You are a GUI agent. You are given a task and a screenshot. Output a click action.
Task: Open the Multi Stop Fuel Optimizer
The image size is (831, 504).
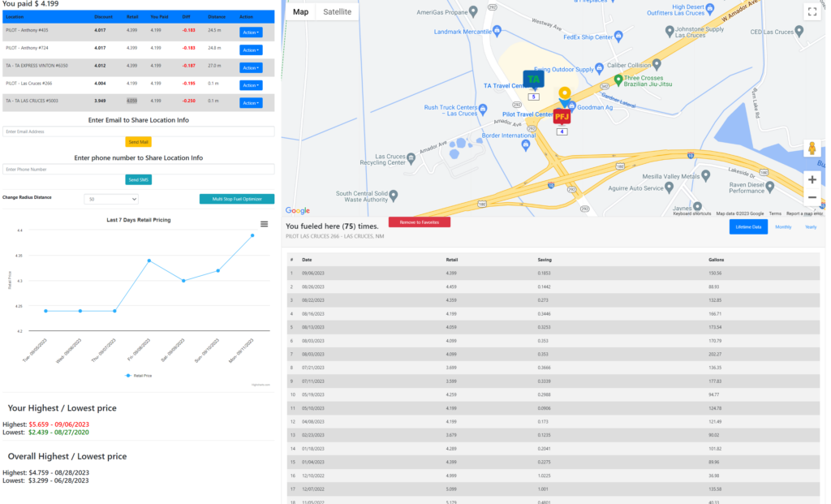pyautogui.click(x=235, y=198)
